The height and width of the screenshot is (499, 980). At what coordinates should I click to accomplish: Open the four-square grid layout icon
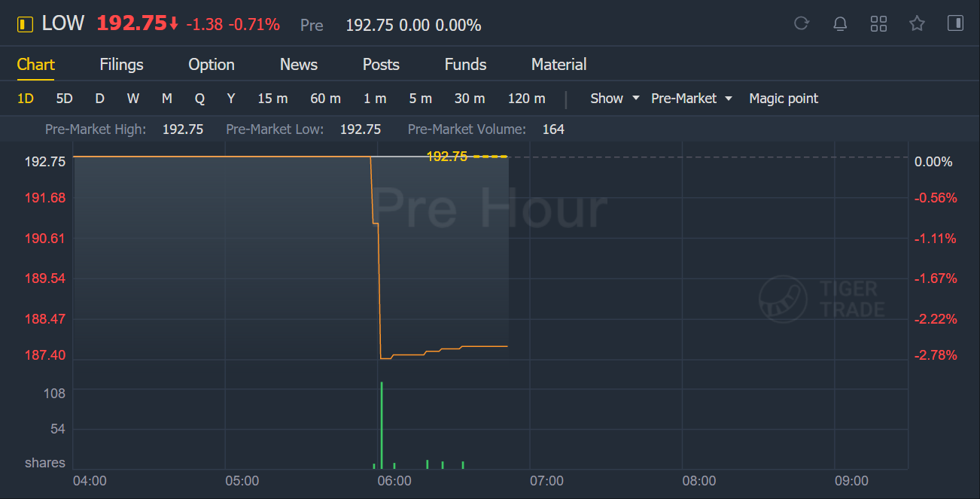(x=878, y=24)
